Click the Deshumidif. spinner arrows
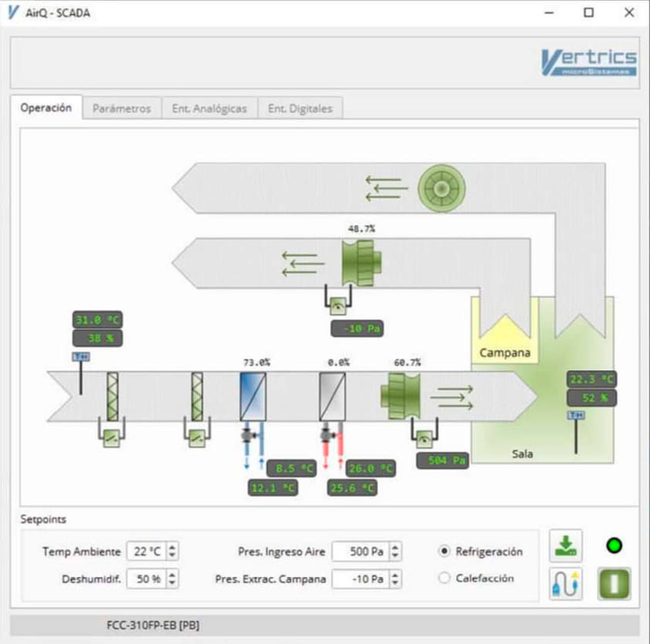 [x=173, y=579]
